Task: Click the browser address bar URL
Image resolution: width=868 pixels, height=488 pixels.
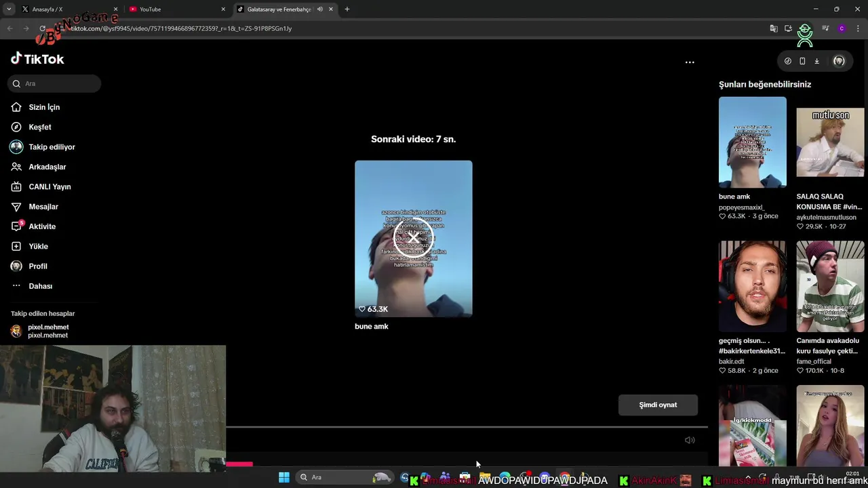Action: pyautogui.click(x=181, y=28)
